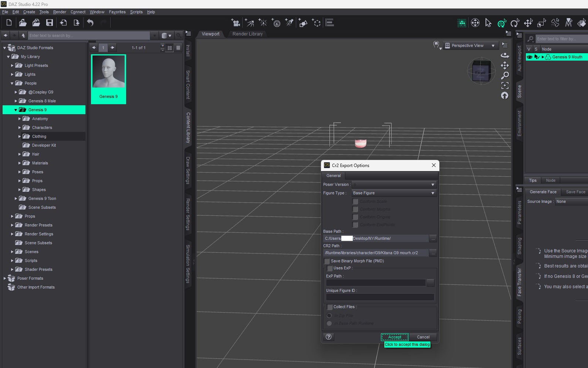
Task: Expand the Genesis 9 Mouth scene node
Action: click(x=543, y=57)
